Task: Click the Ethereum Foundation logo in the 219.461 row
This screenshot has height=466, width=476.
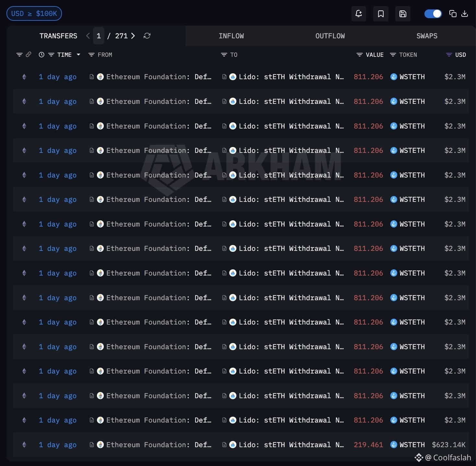Action: 101,445
